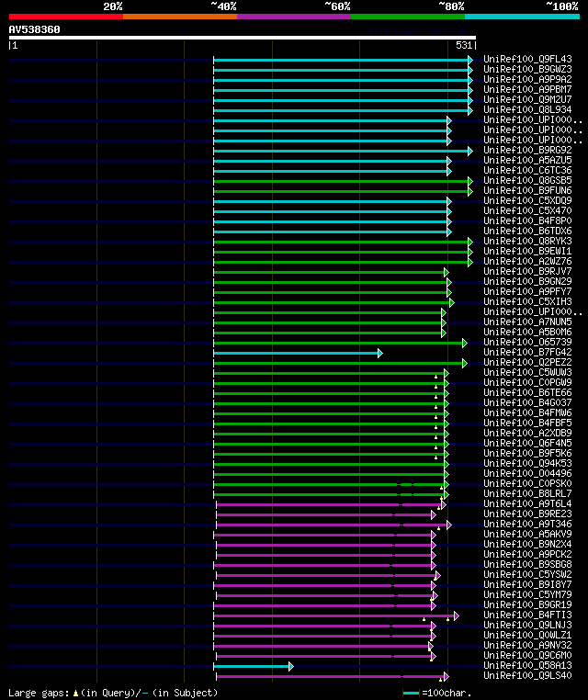
Task: Select the UniRef100_C6TC36 label
Action: (x=527, y=170)
